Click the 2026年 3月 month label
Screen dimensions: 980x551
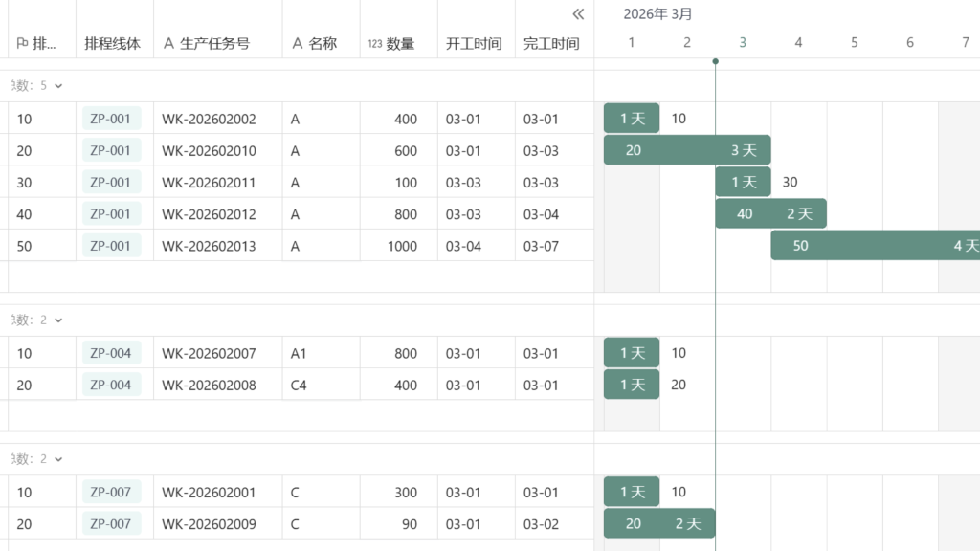[x=657, y=14]
